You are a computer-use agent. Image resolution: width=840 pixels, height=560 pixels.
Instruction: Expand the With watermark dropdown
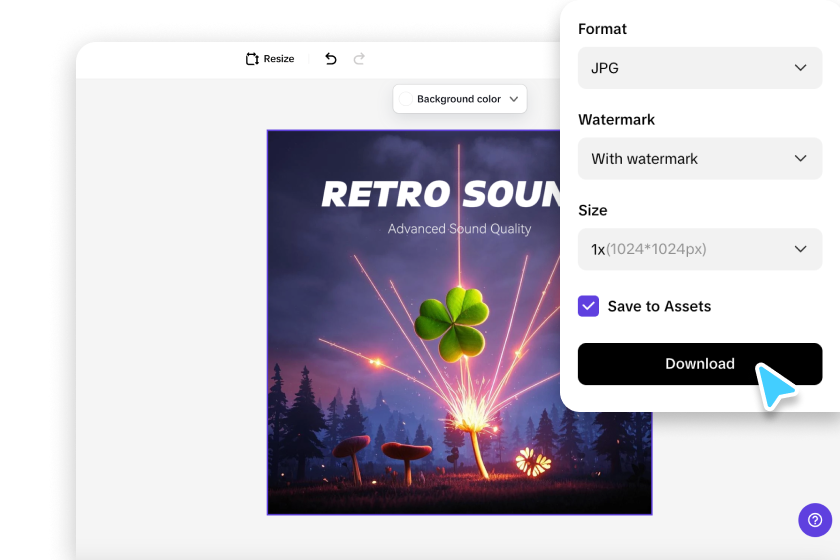(700, 159)
